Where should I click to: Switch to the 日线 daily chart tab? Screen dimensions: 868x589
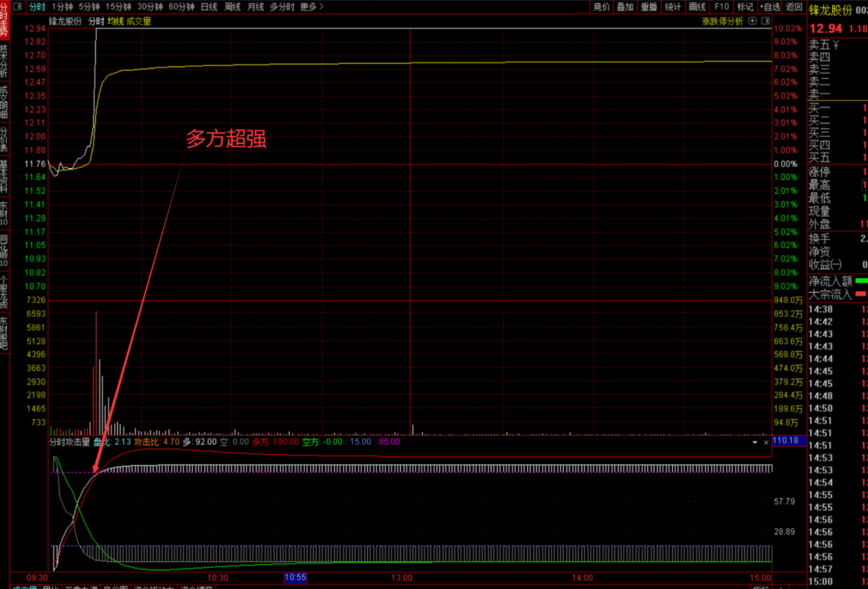coord(208,7)
